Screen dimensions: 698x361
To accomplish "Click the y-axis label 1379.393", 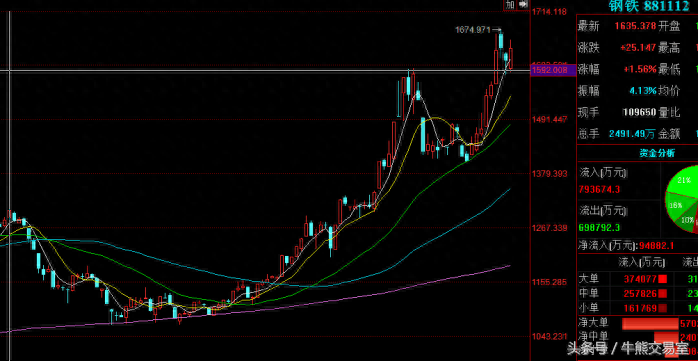I will [549, 173].
